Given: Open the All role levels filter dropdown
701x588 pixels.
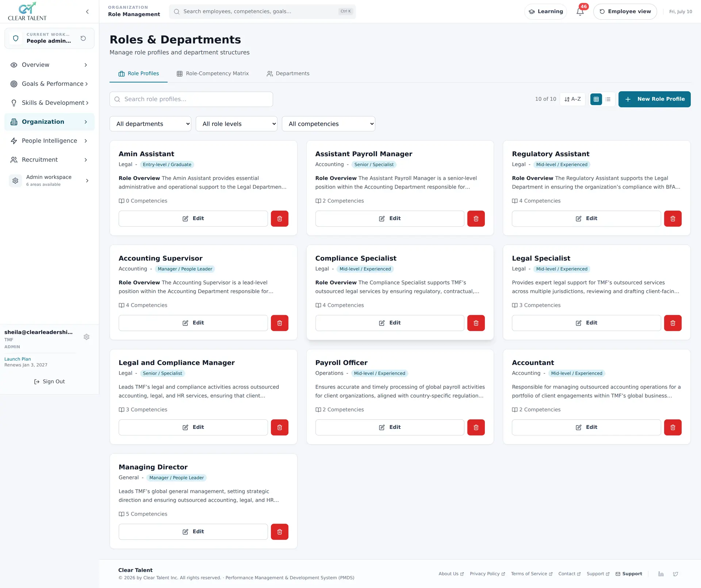Looking at the screenshot, I should 237,124.
